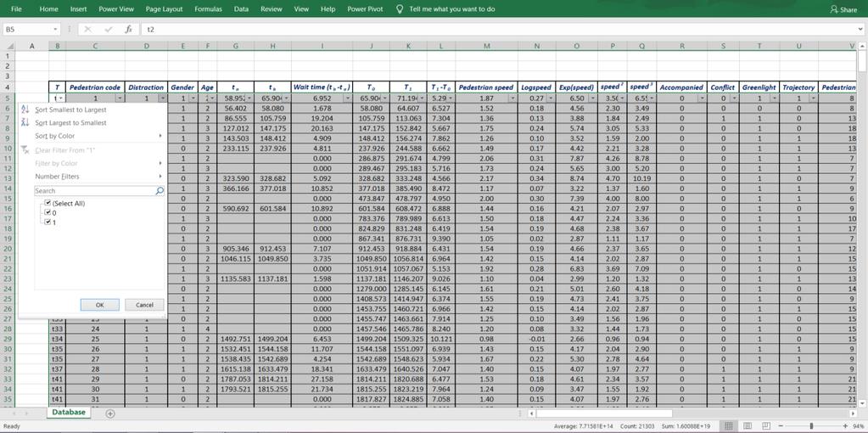Click the Sort Largest to Smallest icon
The width and height of the screenshot is (868, 433).
coord(25,123)
